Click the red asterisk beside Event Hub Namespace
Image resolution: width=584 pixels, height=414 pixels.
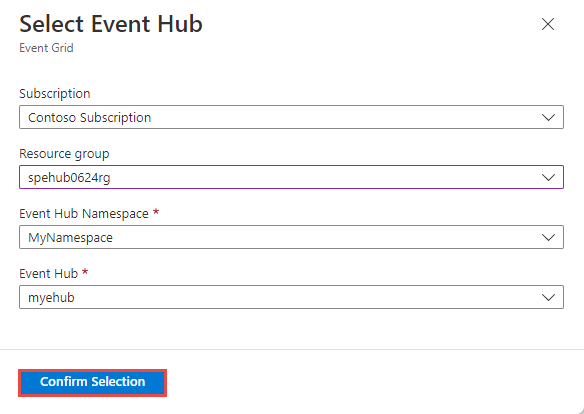(156, 212)
